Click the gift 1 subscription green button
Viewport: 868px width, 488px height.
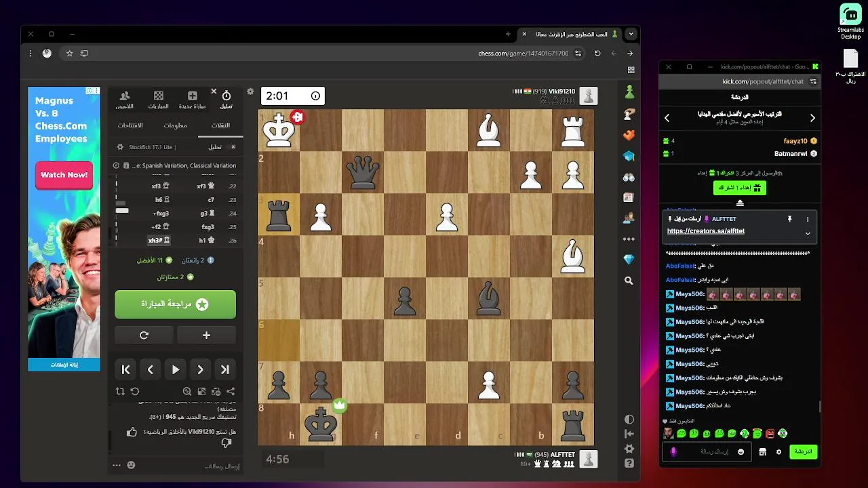tap(740, 188)
